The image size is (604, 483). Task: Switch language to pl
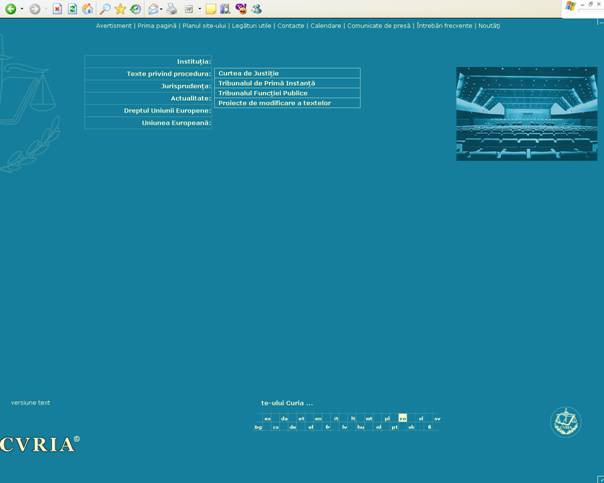tap(388, 419)
